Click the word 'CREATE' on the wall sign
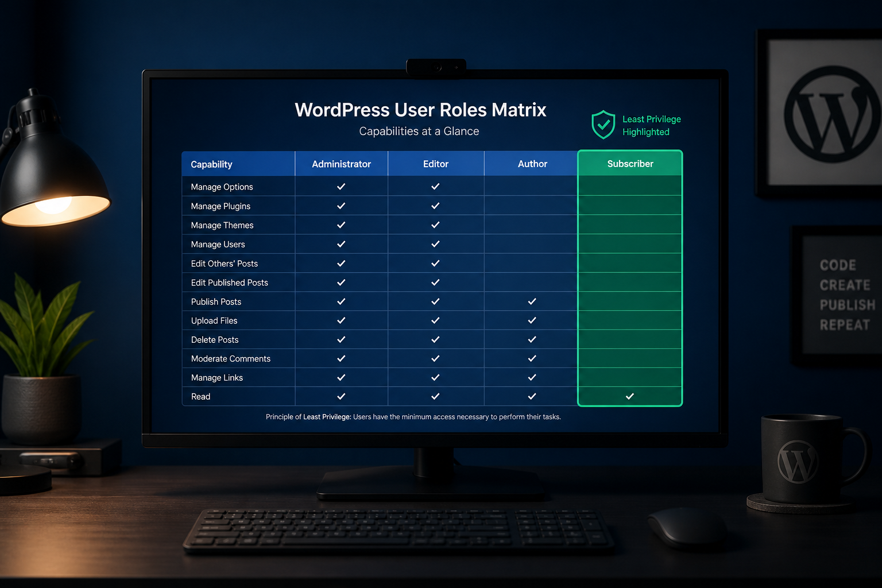Image resolution: width=882 pixels, height=588 pixels. (845, 285)
